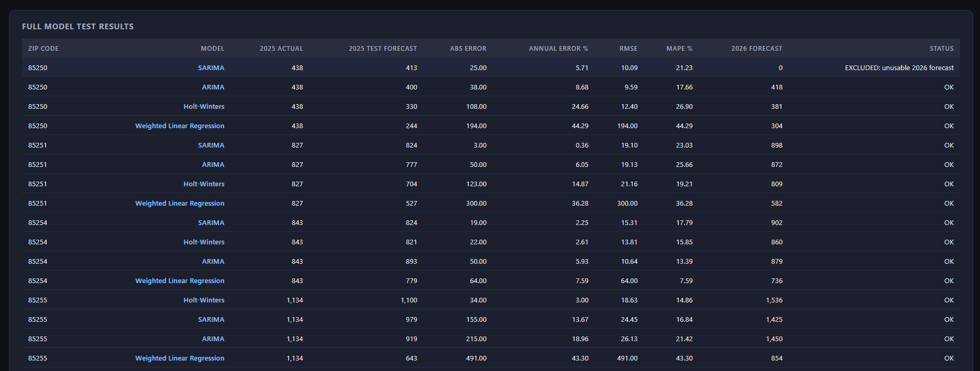
Task: Open Weighted Linear Regression for zip 85250
Action: 180,126
